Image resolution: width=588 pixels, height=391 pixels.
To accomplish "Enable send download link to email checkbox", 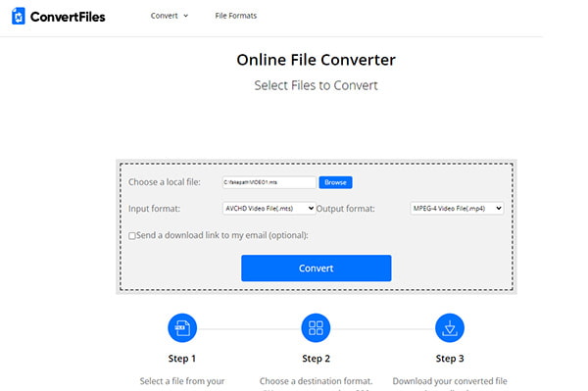I will [132, 236].
